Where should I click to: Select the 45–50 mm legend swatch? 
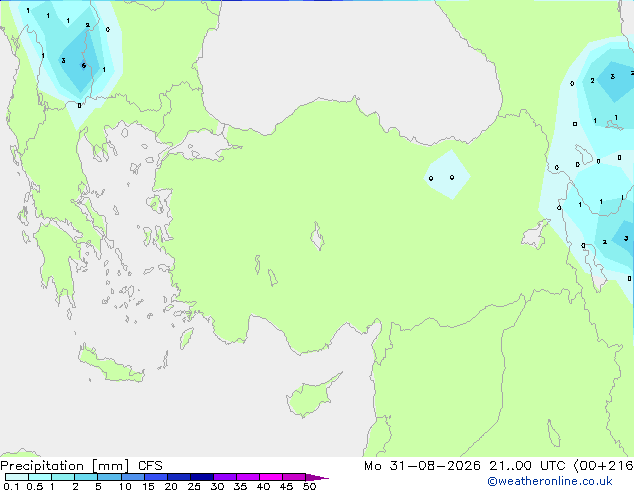point(294,477)
